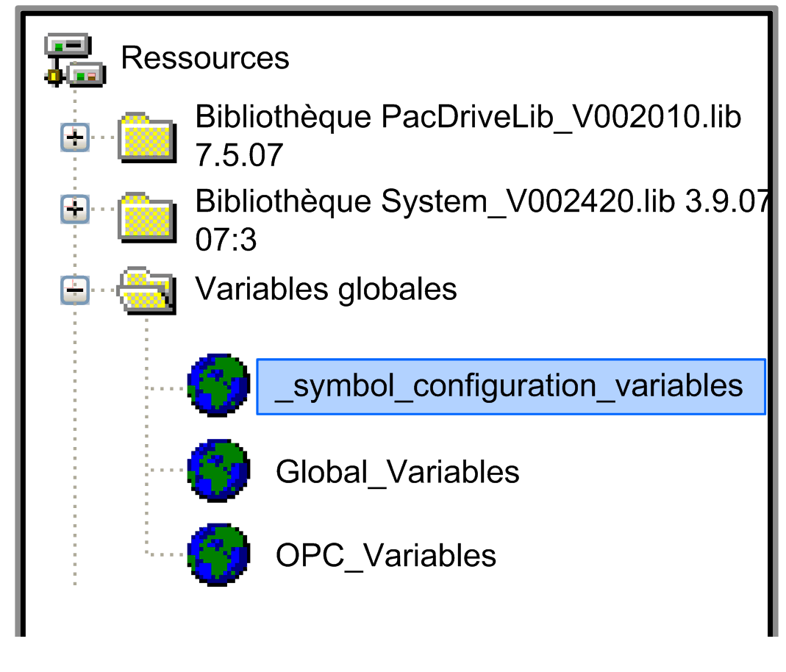Viewport: 786px width, 672px height.
Task: Open the OPC_Variables list
Action: pyautogui.click(x=385, y=555)
